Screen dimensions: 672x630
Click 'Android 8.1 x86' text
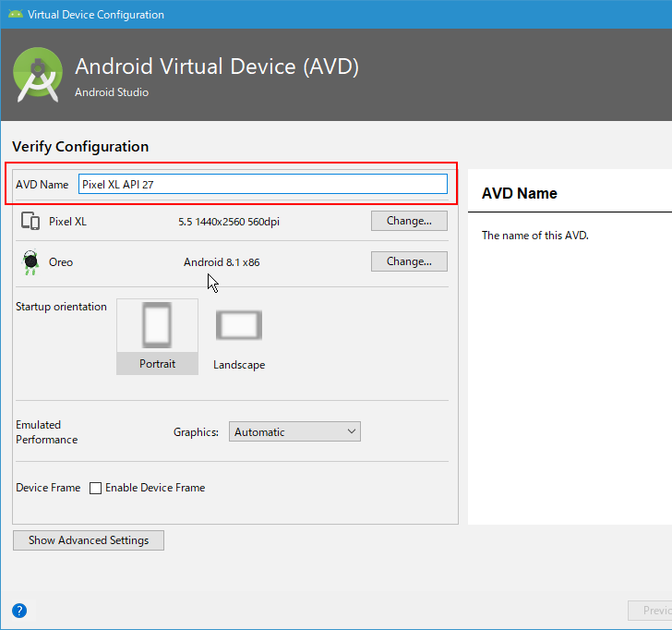point(222,262)
